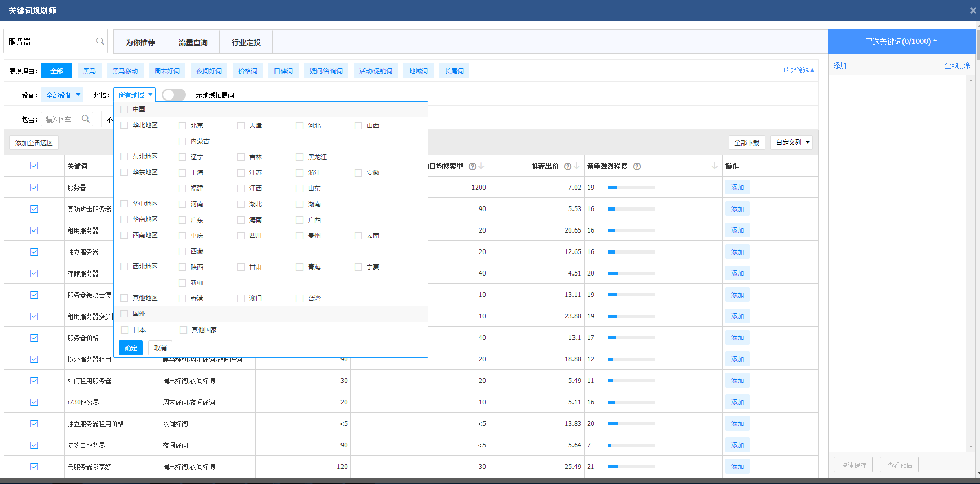980x484 pixels.
Task: Tick the 华东地区 checkbox
Action: pyautogui.click(x=124, y=172)
